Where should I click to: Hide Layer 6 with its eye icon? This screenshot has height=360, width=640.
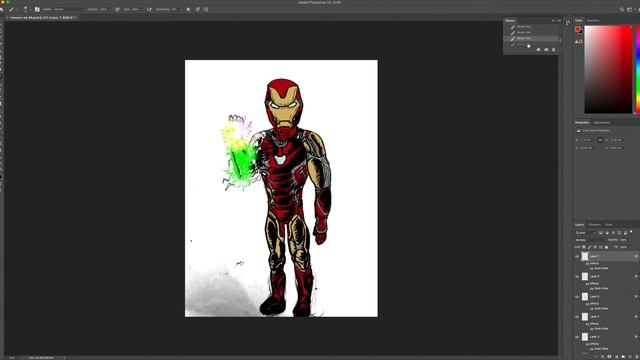click(x=577, y=277)
